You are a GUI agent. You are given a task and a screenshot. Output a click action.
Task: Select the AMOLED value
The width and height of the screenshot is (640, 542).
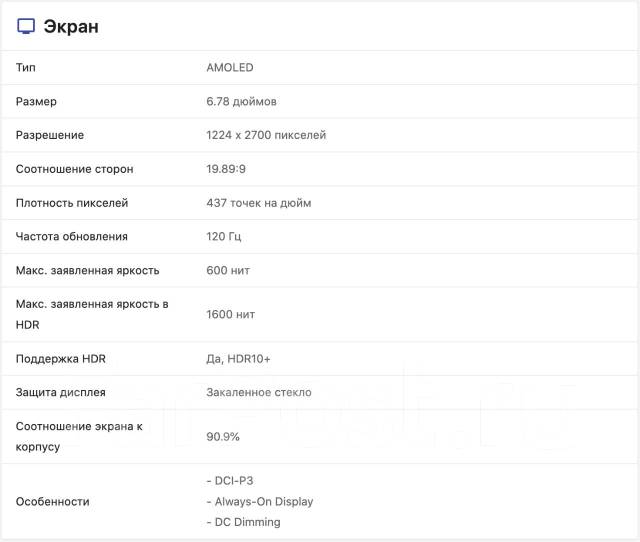230,67
